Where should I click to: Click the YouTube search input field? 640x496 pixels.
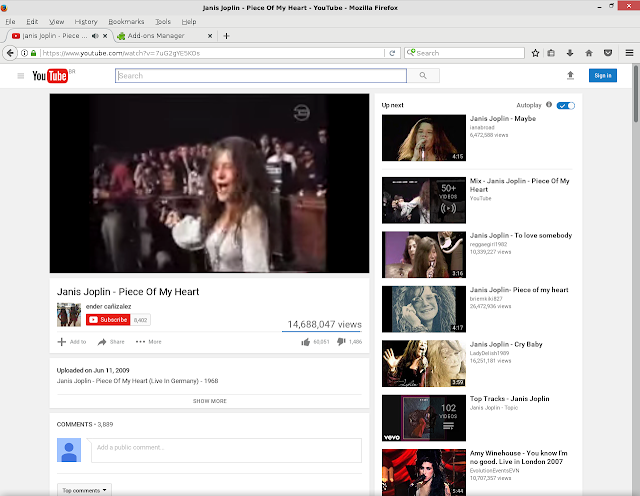pyautogui.click(x=261, y=76)
